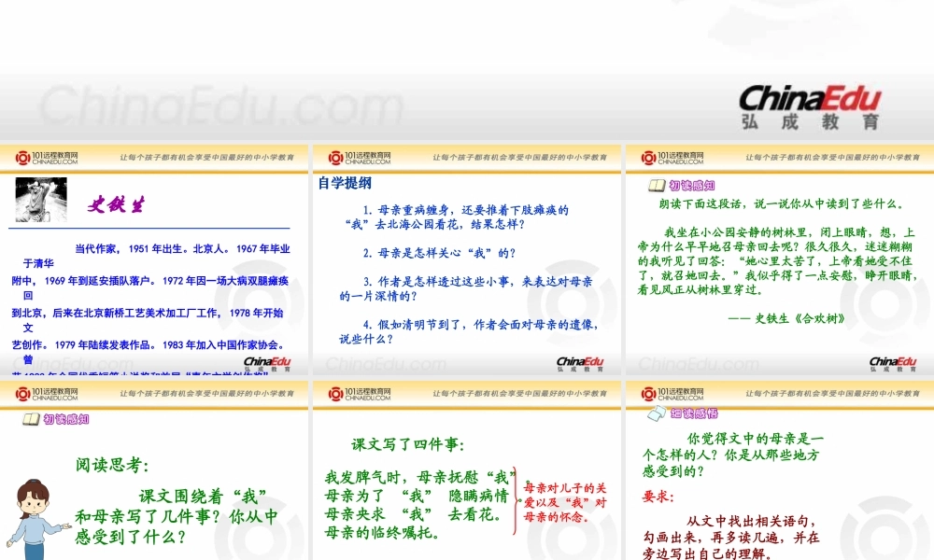Screen dimensions: 934x560
Task: Click the red curly brace beside four events
Action: click(x=516, y=500)
